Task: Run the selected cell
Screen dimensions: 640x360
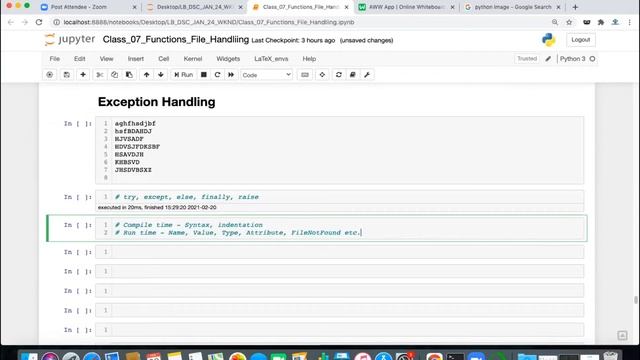Action: [x=184, y=75]
